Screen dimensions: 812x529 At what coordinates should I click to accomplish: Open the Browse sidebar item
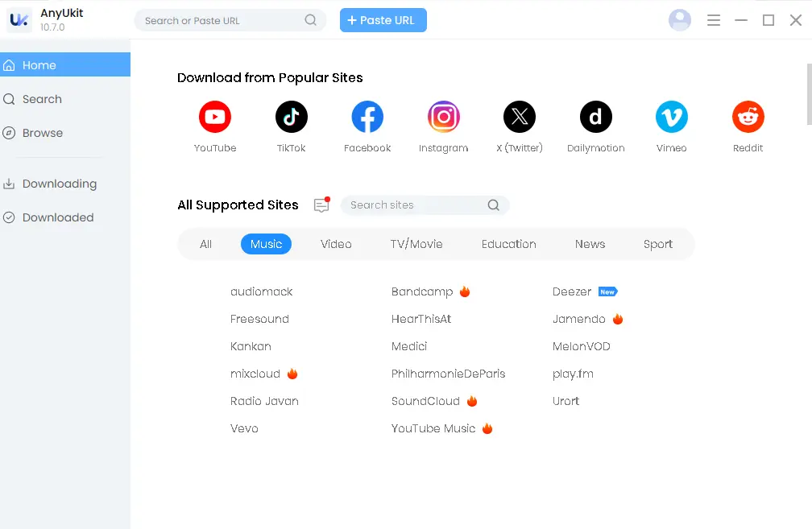coord(43,133)
